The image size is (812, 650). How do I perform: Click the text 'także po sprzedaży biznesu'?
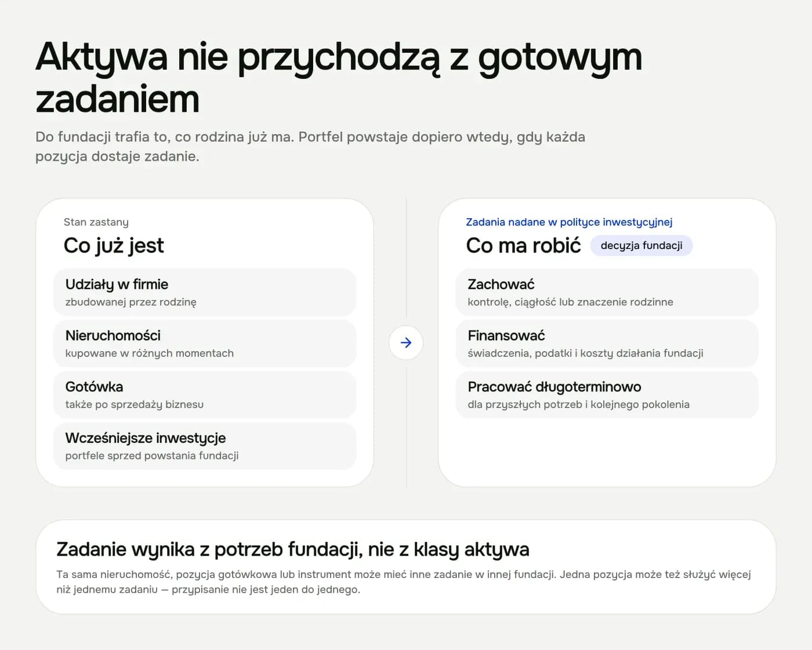tap(135, 405)
